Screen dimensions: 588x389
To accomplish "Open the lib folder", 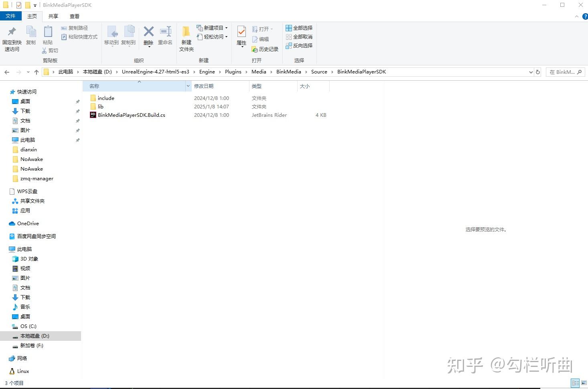I will [x=101, y=106].
